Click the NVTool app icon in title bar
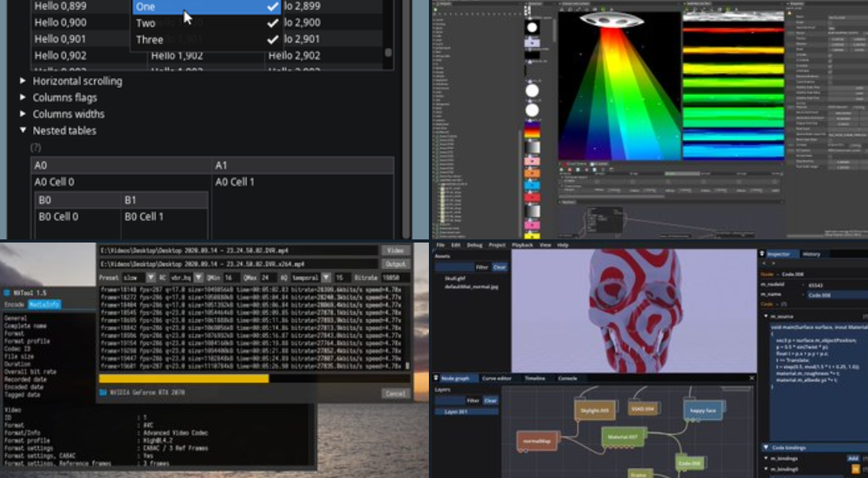Viewport: 868px width, 478px height. point(6,292)
